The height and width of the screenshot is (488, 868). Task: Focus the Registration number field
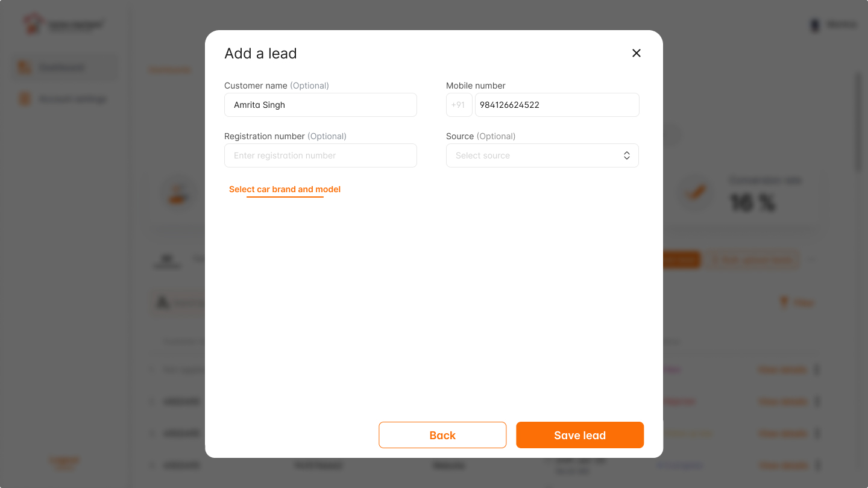tap(320, 155)
